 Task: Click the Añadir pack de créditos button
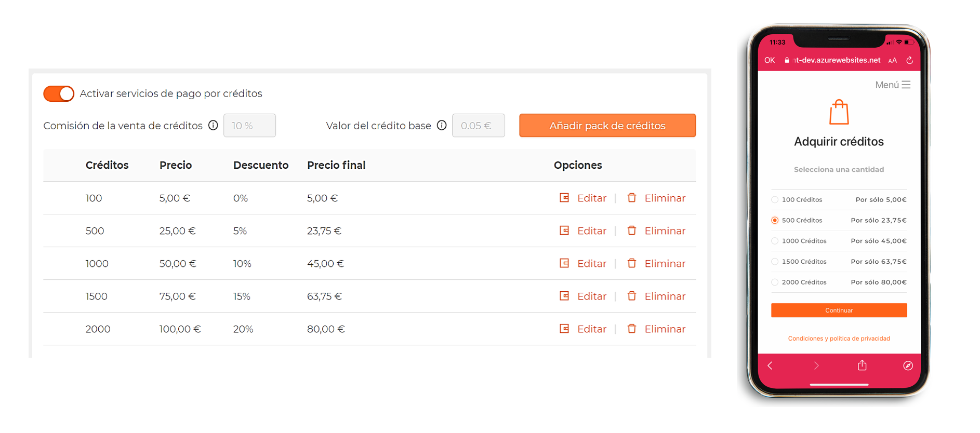pyautogui.click(x=607, y=126)
